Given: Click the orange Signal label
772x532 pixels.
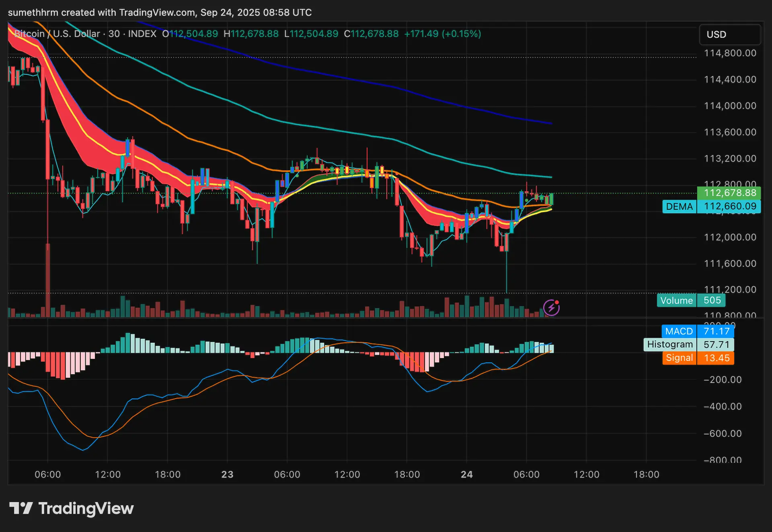Looking at the screenshot, I should coord(679,358).
